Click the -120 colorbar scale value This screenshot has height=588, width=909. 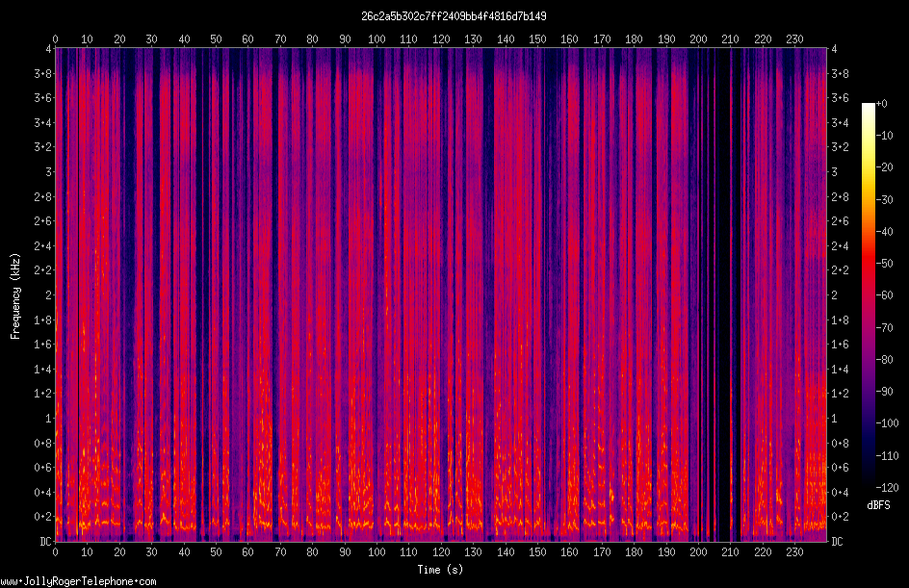(x=887, y=488)
